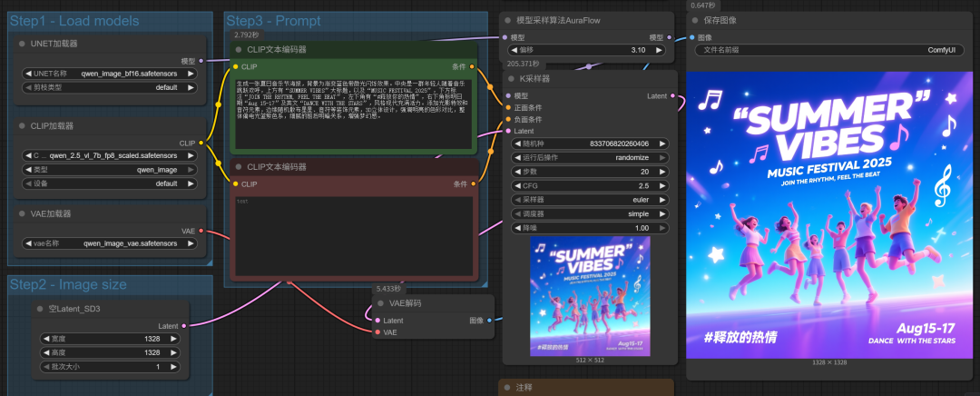Click the 模型采样算法AuraFlow node title
Viewport: 980px width, 396px height.
point(560,21)
